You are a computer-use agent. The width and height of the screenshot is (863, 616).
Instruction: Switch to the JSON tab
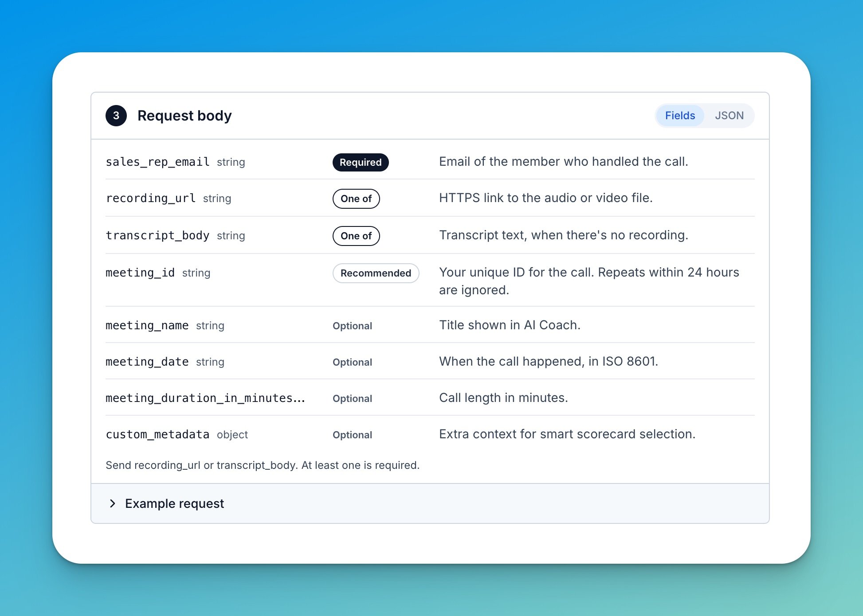tap(729, 116)
